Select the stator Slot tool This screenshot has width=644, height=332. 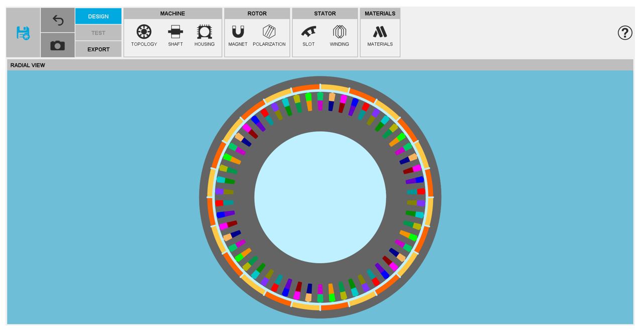pos(308,36)
